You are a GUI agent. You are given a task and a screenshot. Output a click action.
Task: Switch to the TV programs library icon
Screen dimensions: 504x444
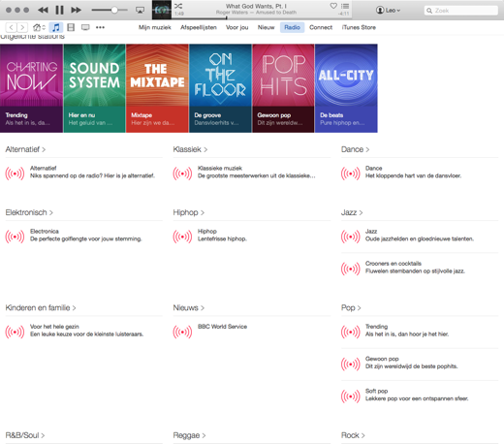[x=85, y=27]
